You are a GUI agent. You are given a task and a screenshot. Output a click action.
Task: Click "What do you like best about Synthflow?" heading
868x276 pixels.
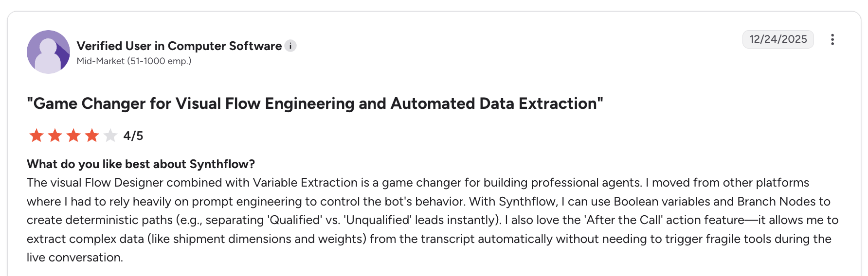[x=141, y=164]
